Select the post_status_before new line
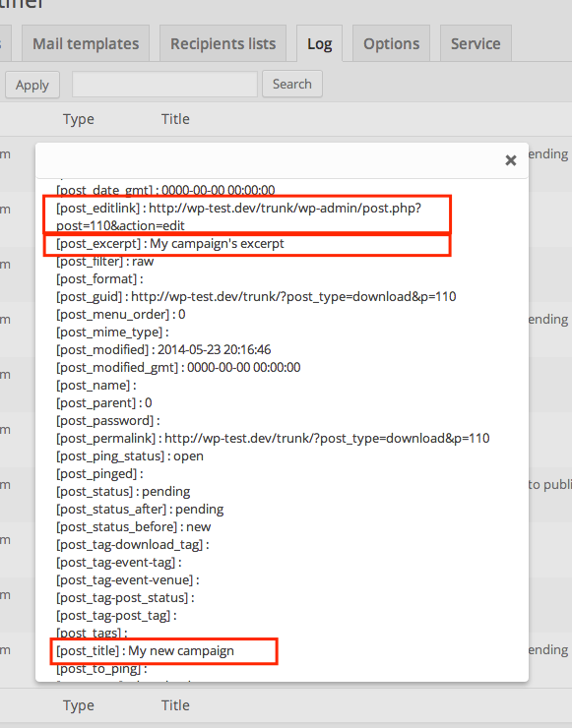The height and width of the screenshot is (728, 572). point(133,527)
